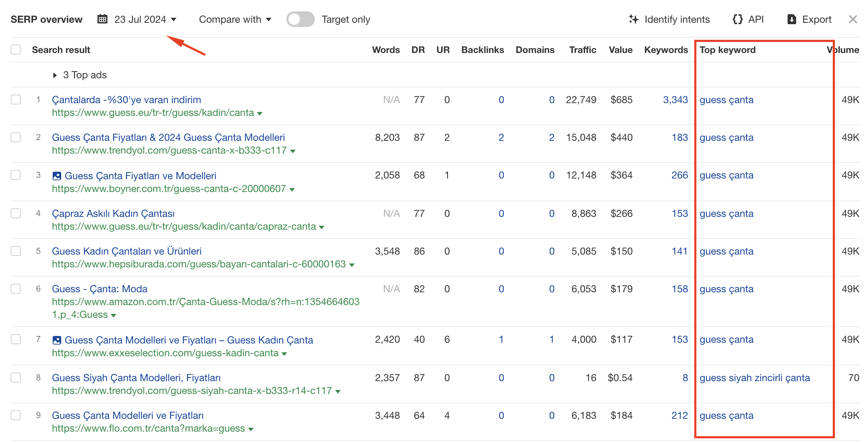
Task: Click the API curly braces icon
Action: point(737,19)
